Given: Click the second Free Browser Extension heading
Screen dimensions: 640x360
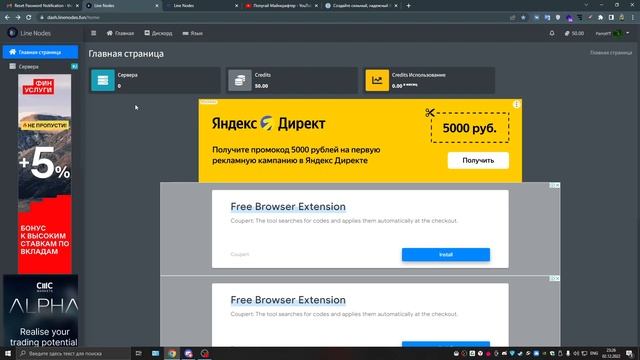Looking at the screenshot, I should 288,300.
